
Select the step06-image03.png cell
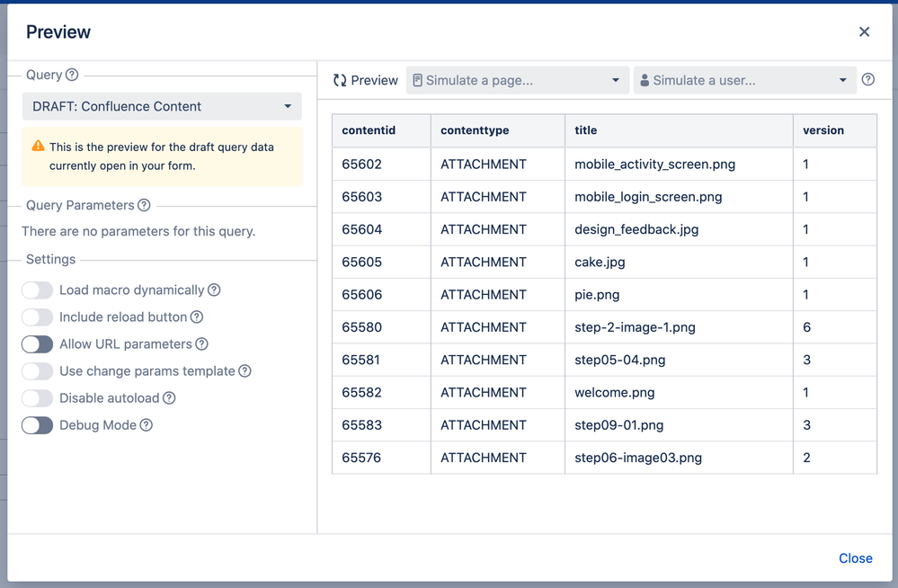pos(680,458)
